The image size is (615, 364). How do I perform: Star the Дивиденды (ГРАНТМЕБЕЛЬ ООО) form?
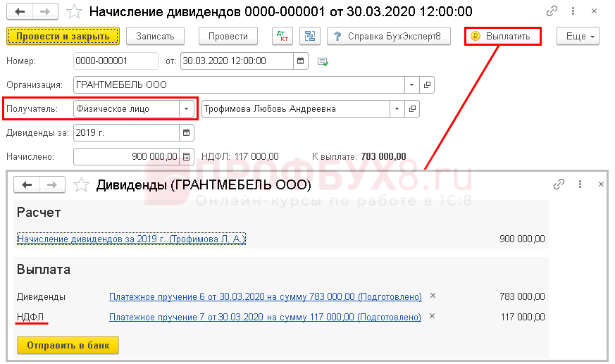[x=81, y=184]
